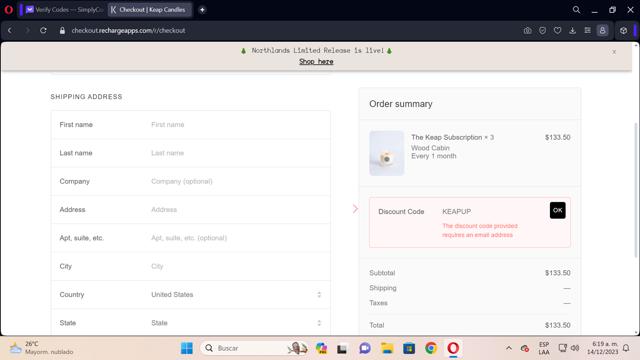Open the notifications bell icon

pos(626,348)
